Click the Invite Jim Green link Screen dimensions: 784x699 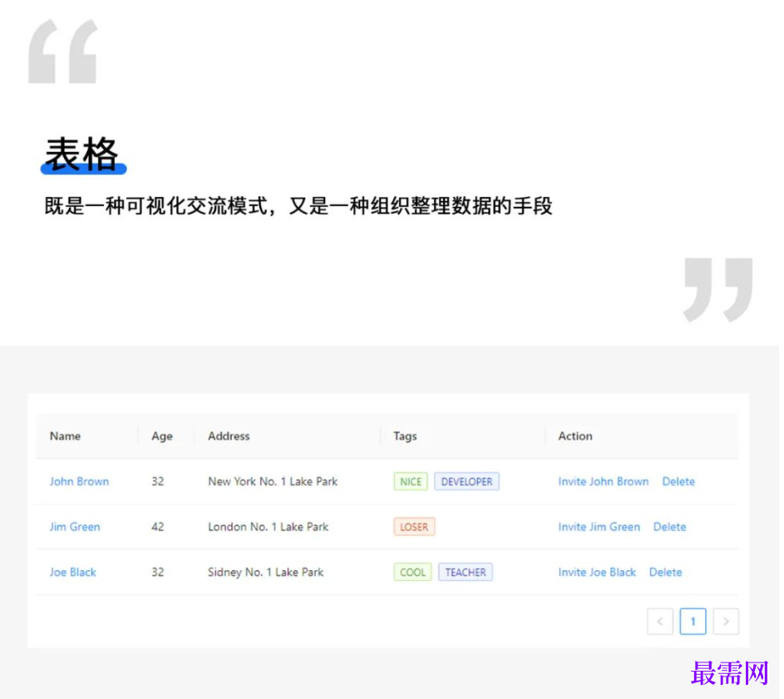(599, 527)
